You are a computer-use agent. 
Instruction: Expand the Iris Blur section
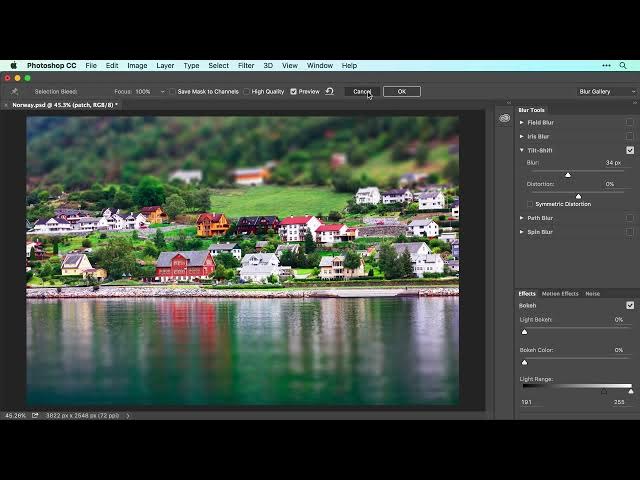[521, 136]
